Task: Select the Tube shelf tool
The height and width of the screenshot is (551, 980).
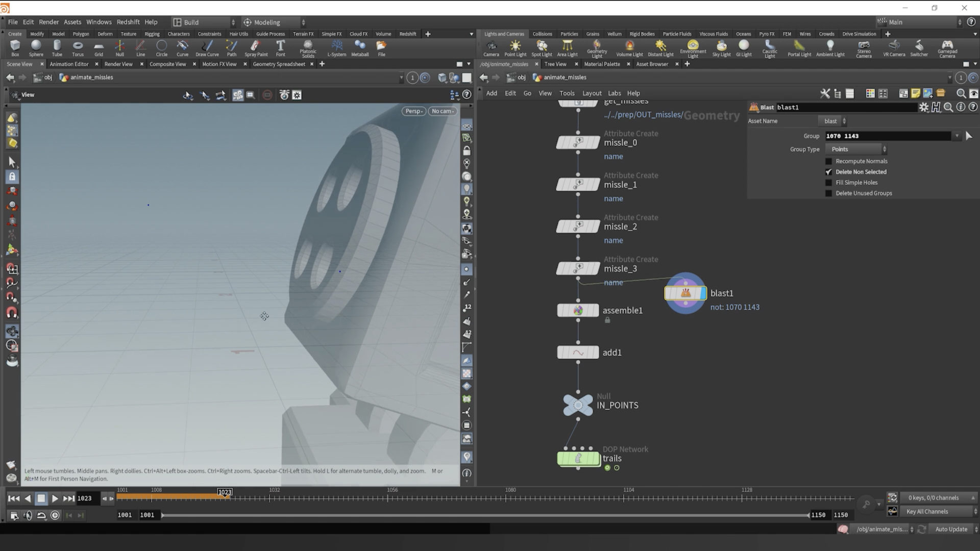Action: pos(57,48)
